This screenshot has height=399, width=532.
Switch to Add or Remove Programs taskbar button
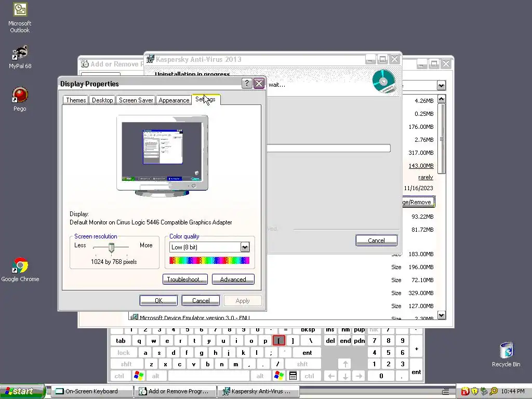click(176, 391)
